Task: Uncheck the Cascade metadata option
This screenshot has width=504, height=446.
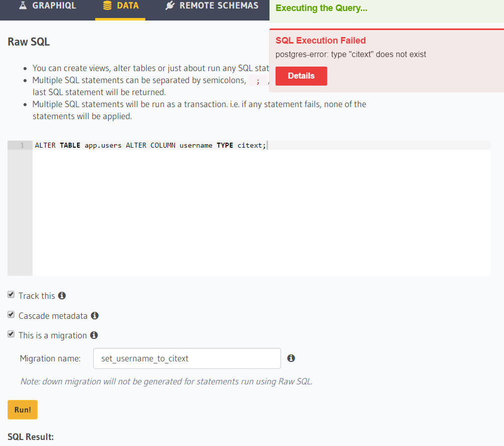Action: point(11,314)
